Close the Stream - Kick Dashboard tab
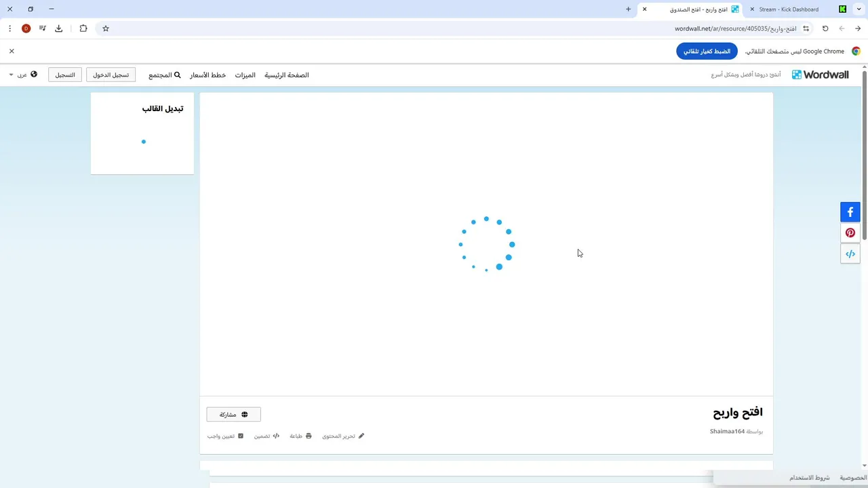 click(752, 9)
